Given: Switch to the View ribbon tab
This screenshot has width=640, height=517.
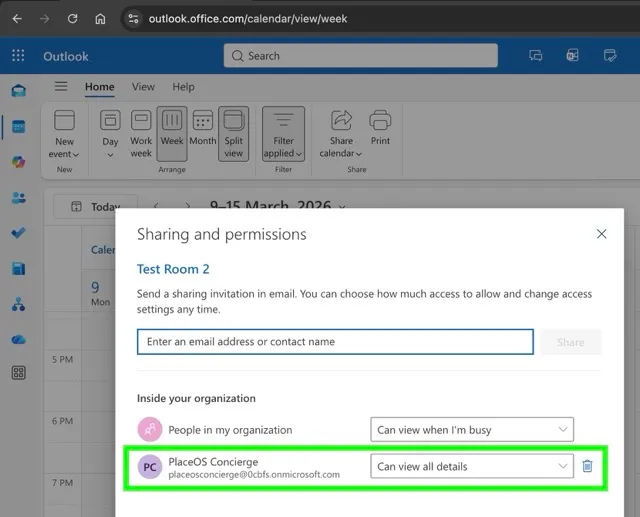Looking at the screenshot, I should 143,87.
